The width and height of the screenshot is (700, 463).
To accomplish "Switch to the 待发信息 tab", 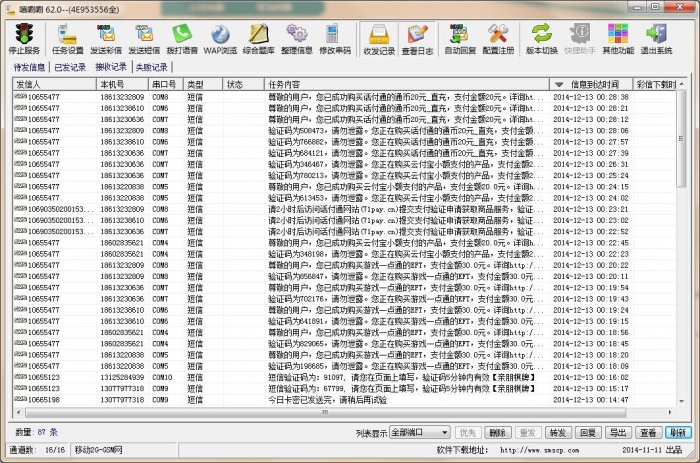I will pyautogui.click(x=29, y=67).
